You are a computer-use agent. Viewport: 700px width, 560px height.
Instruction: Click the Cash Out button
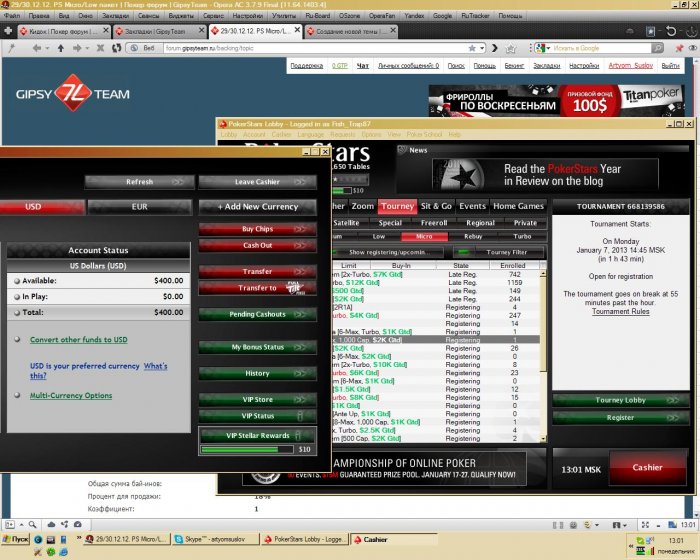tap(258, 246)
